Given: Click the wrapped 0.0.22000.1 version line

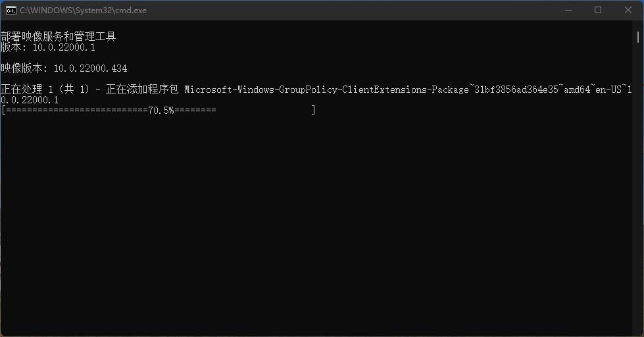Looking at the screenshot, I should click(x=30, y=100).
